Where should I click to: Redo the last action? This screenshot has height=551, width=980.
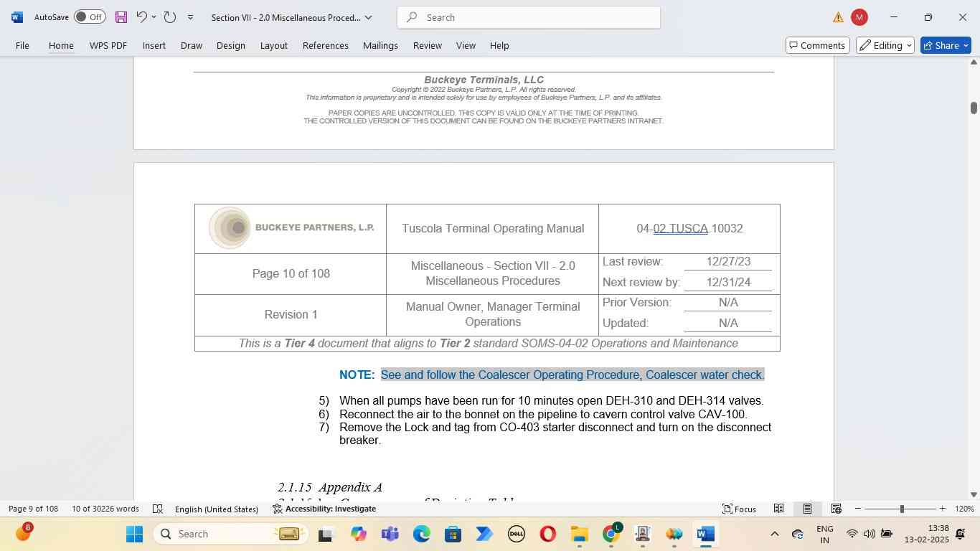tap(170, 17)
